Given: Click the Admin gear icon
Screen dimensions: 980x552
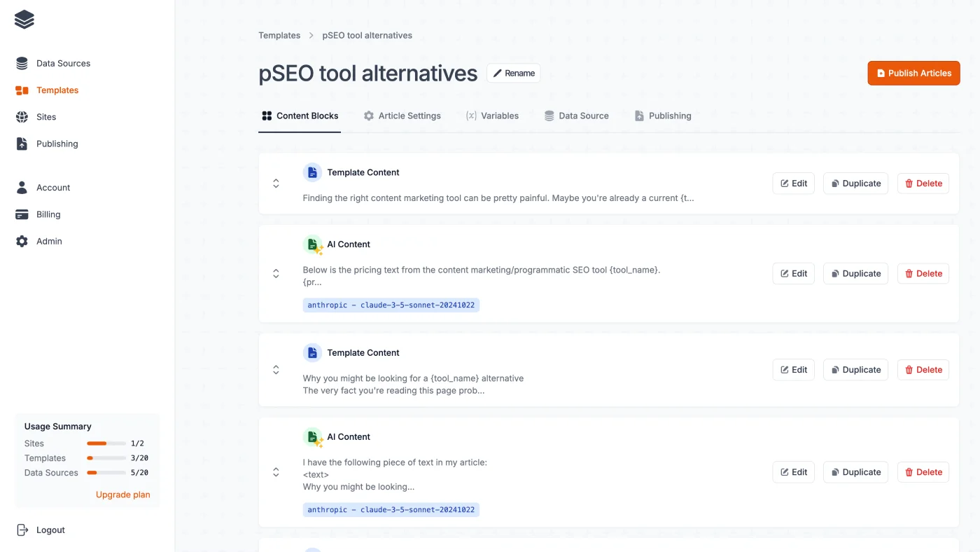Looking at the screenshot, I should tap(22, 241).
